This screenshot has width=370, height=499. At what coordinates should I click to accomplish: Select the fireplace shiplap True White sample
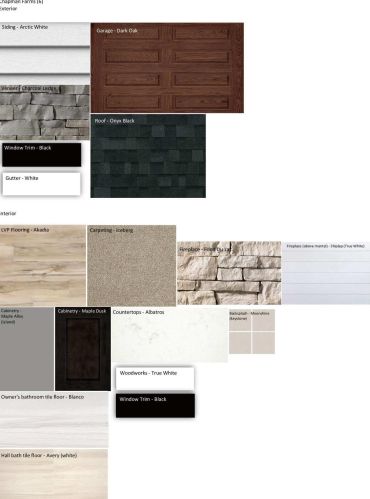(x=326, y=273)
